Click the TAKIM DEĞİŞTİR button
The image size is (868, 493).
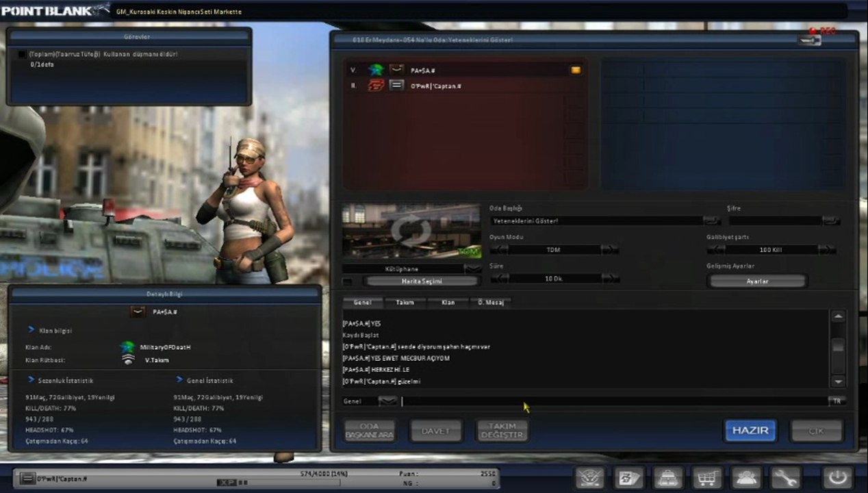[x=502, y=431]
